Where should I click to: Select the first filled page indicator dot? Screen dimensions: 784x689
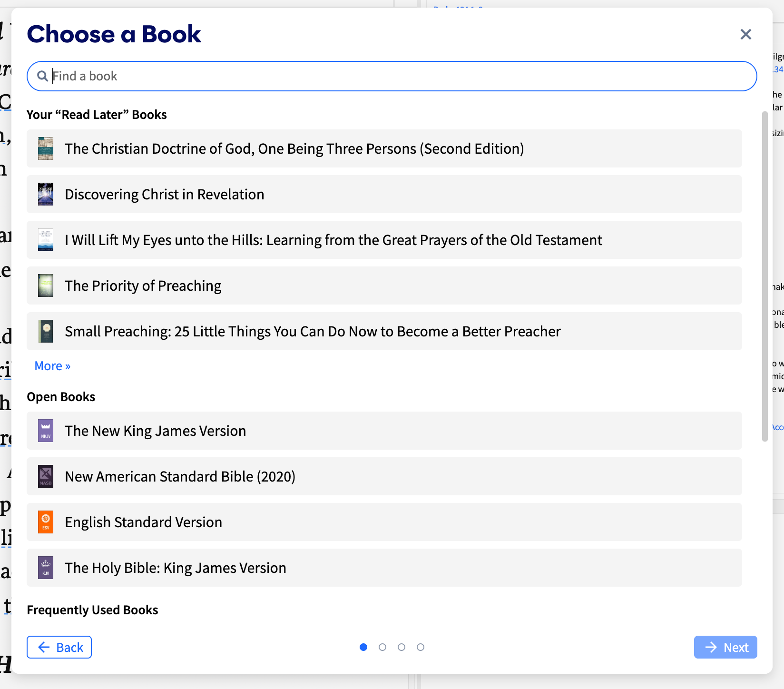[x=363, y=647]
